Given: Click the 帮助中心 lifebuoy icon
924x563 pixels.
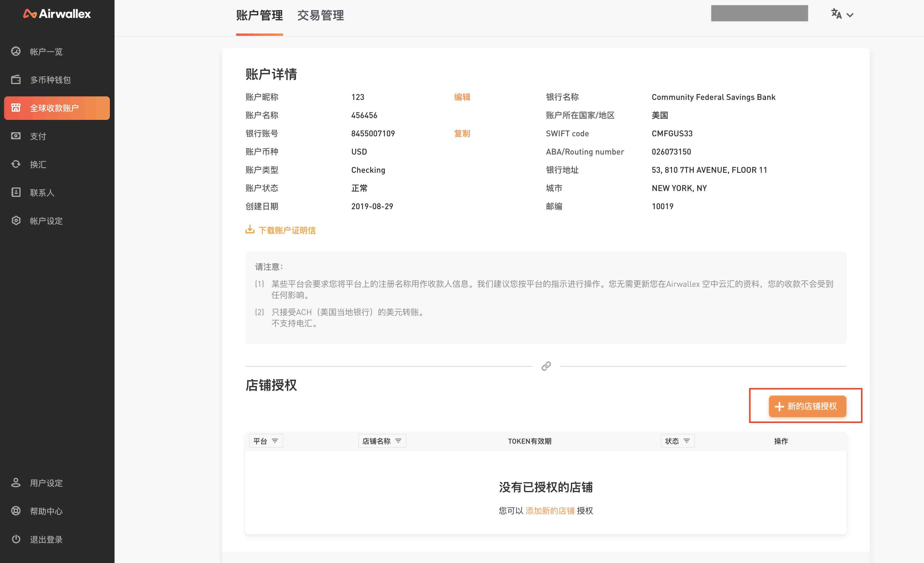Looking at the screenshot, I should pyautogui.click(x=16, y=510).
